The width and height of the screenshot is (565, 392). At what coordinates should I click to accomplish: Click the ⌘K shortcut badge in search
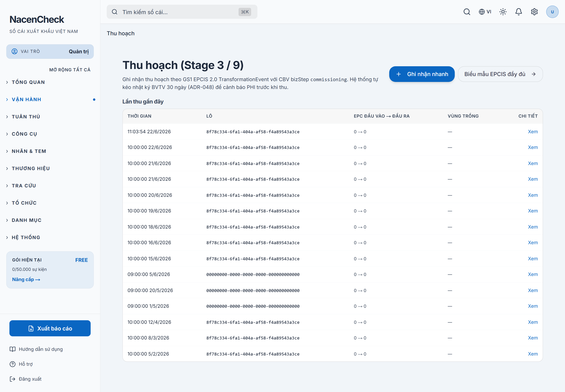245,12
